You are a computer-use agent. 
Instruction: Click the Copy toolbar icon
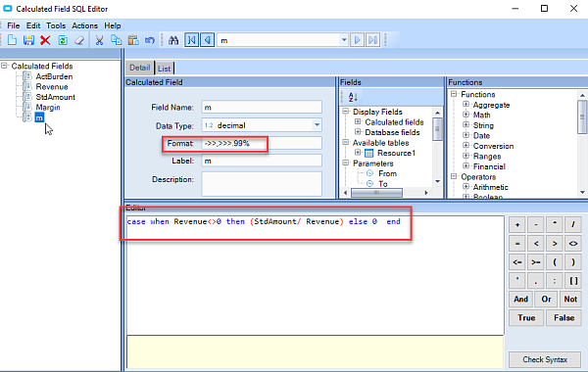(117, 40)
